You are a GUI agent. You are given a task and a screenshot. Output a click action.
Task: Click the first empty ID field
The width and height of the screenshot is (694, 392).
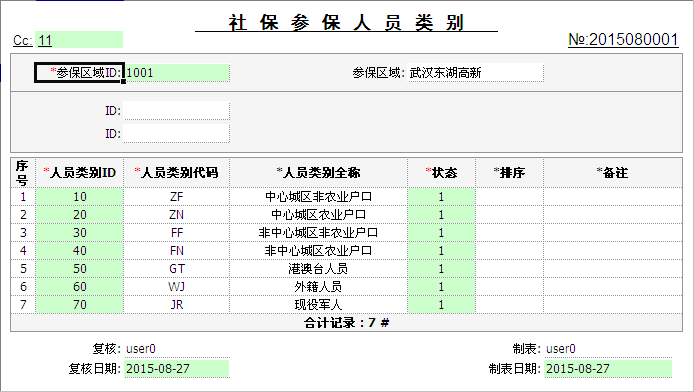coord(176,111)
